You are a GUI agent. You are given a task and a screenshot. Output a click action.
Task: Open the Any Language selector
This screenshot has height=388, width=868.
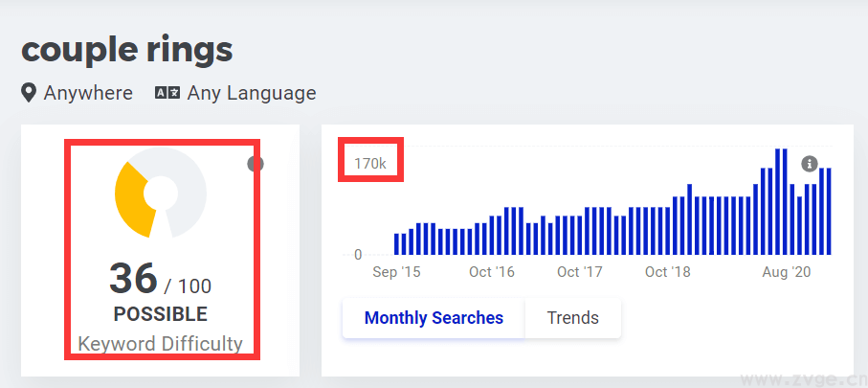(x=251, y=93)
